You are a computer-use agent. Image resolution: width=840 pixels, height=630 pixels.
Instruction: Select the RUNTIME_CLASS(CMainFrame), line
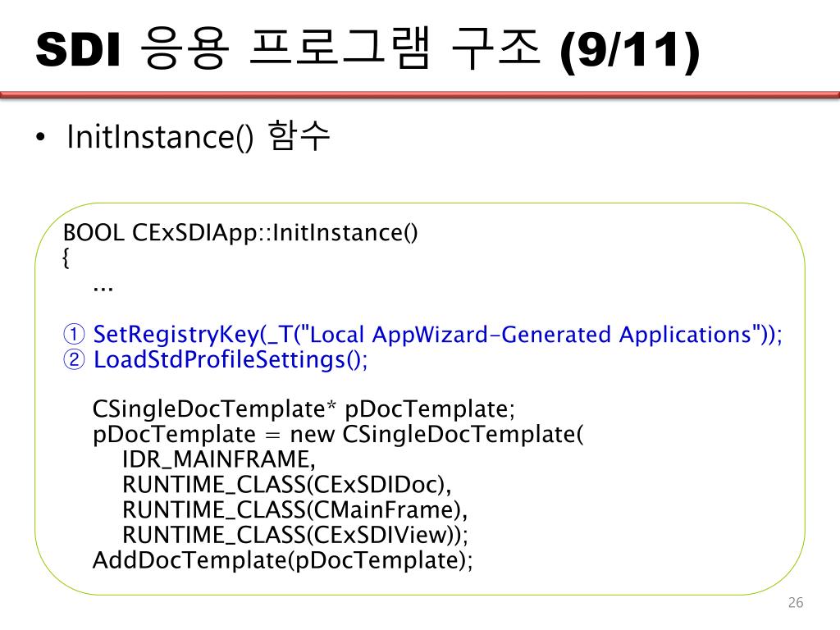[294, 509]
